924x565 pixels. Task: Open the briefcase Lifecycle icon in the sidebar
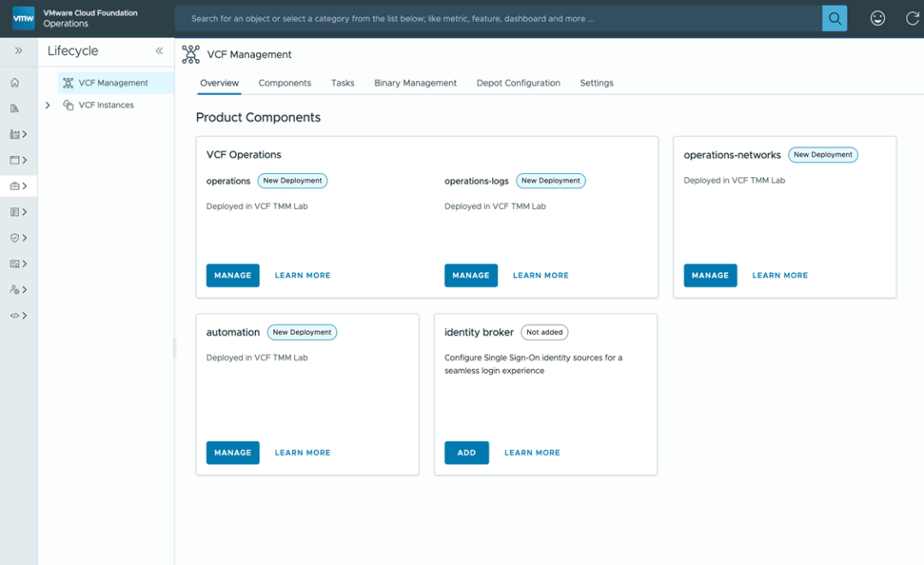point(15,186)
